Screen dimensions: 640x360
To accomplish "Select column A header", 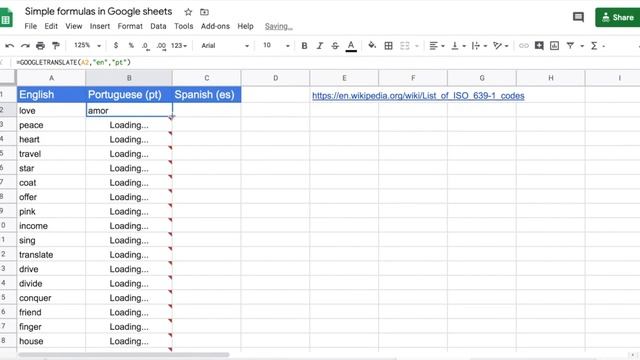I will pyautogui.click(x=51, y=78).
